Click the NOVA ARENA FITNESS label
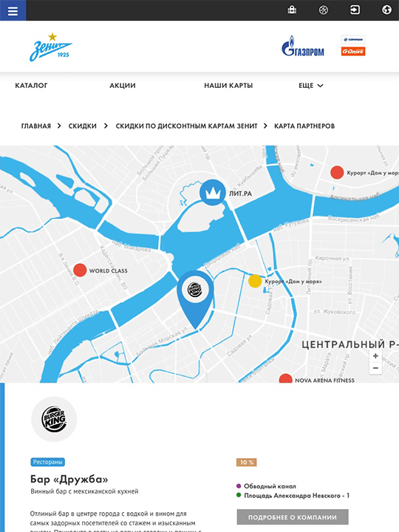This screenshot has width=399, height=532. click(x=324, y=381)
